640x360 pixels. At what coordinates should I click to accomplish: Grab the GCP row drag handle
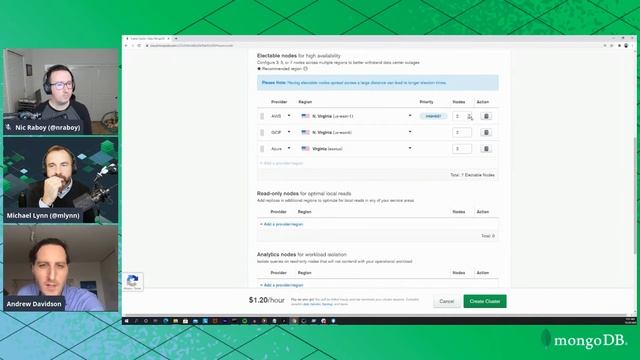[262, 133]
